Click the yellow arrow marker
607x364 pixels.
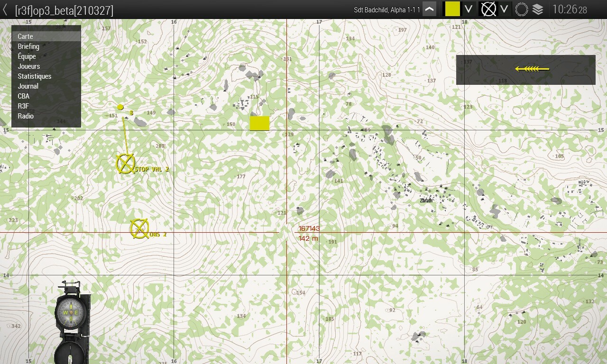tap(532, 69)
